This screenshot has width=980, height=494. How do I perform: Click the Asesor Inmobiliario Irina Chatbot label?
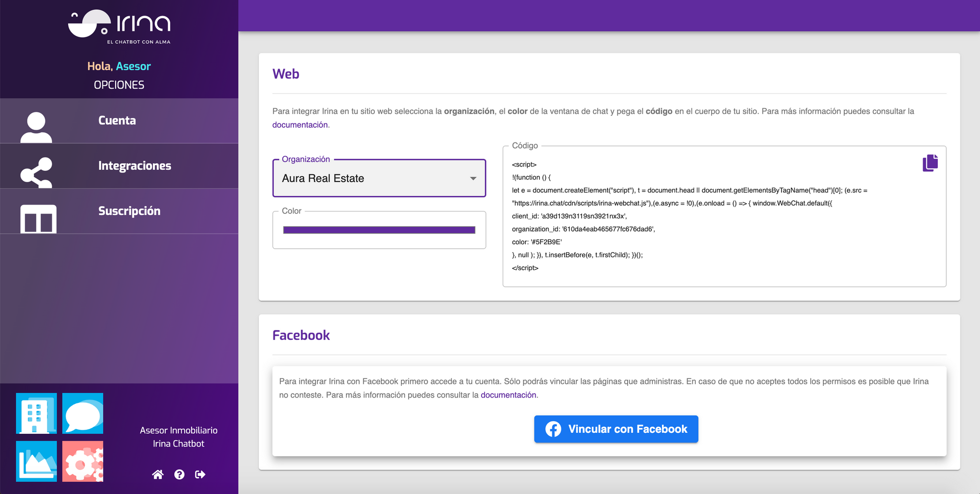tap(178, 437)
